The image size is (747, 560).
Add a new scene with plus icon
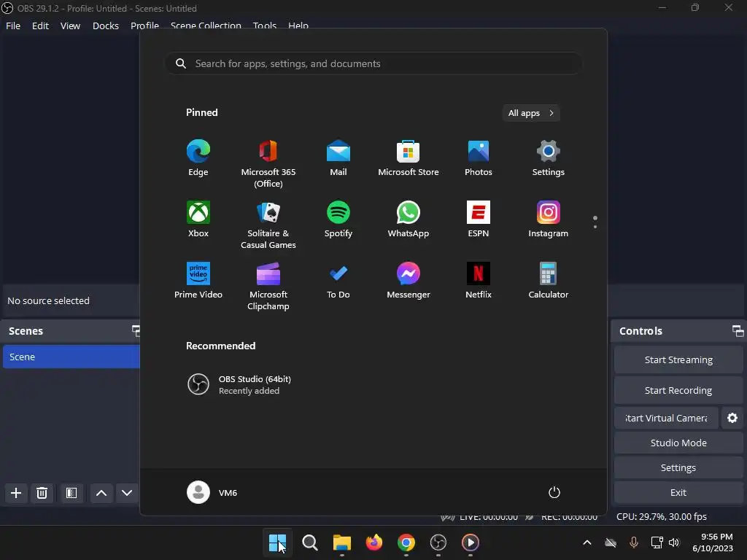[x=16, y=493]
